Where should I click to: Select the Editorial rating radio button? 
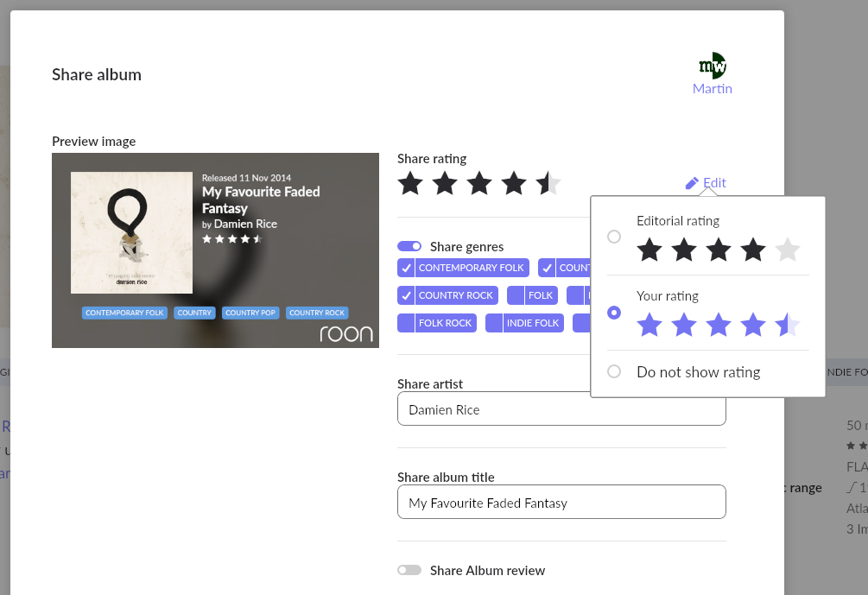[x=614, y=237]
